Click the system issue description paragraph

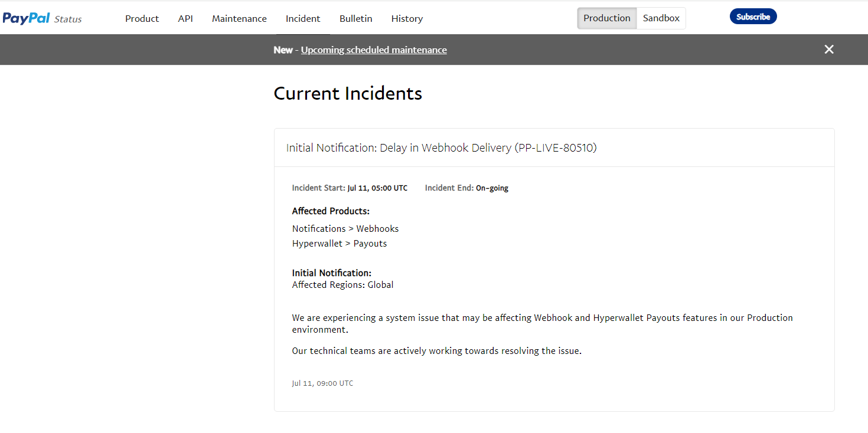pos(542,324)
